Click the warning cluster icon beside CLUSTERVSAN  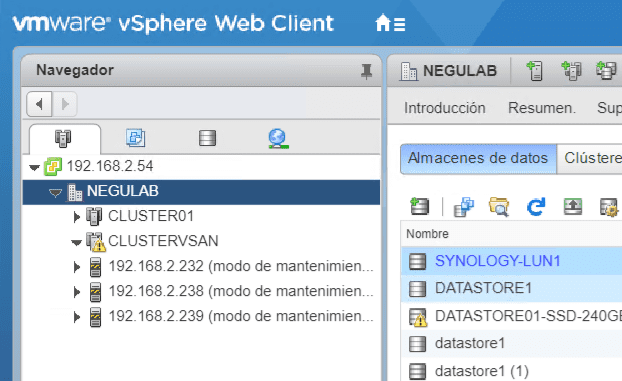(96, 242)
